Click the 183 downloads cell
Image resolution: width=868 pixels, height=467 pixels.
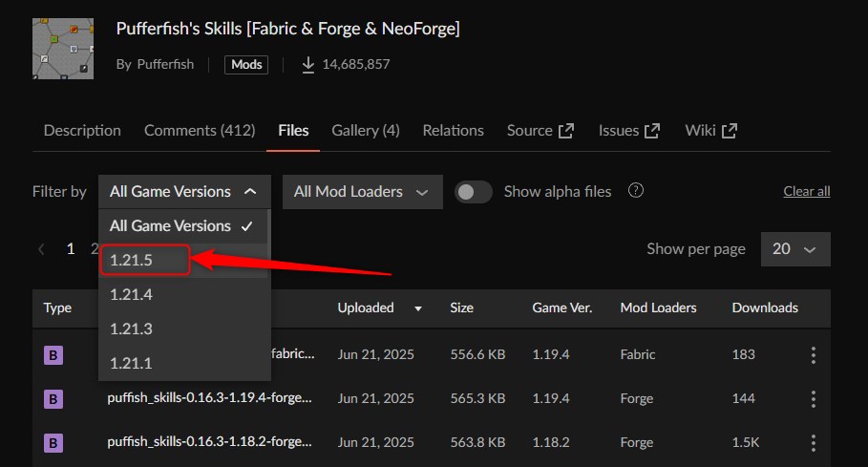tap(744, 354)
